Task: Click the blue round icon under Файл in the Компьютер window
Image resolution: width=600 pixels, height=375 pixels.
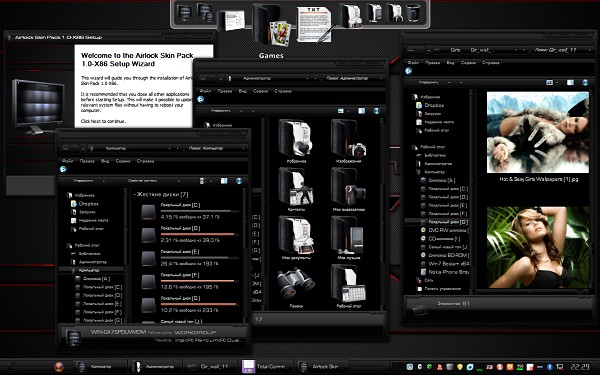Action: (x=63, y=169)
